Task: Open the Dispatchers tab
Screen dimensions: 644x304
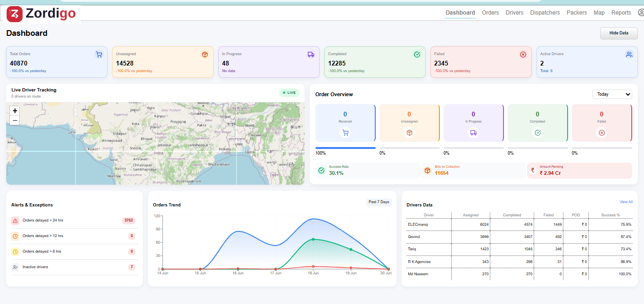Action: 545,13
